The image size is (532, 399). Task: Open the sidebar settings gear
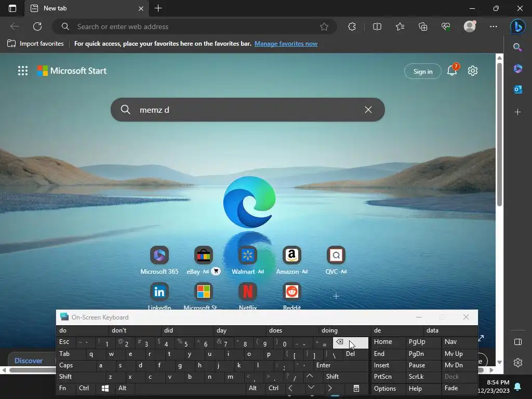[x=518, y=363]
